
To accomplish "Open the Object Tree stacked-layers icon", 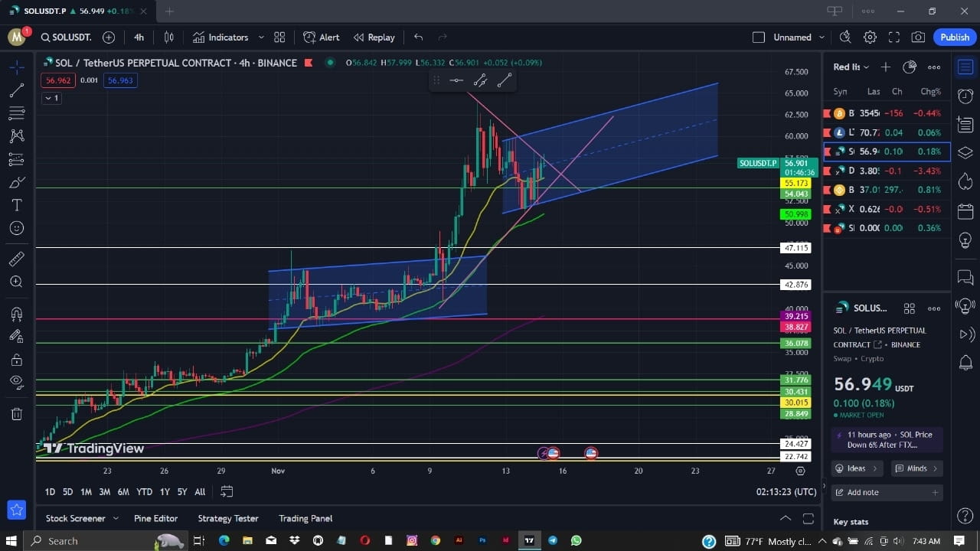I will 965,152.
